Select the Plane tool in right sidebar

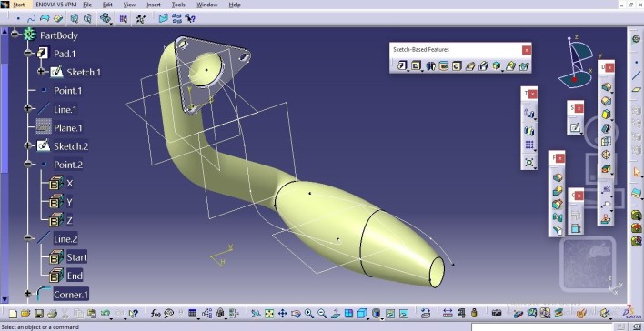click(636, 89)
